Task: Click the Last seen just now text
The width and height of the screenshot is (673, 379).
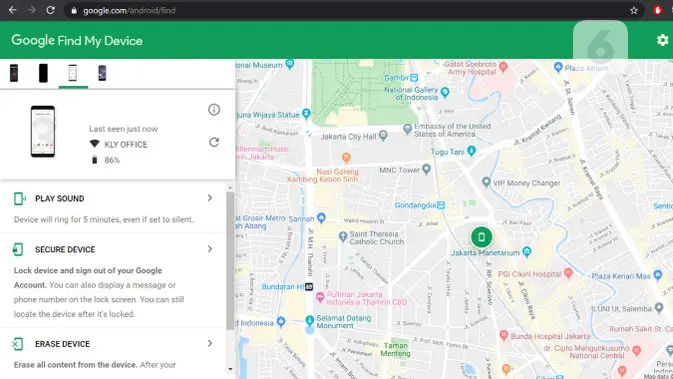Action: [x=123, y=129]
